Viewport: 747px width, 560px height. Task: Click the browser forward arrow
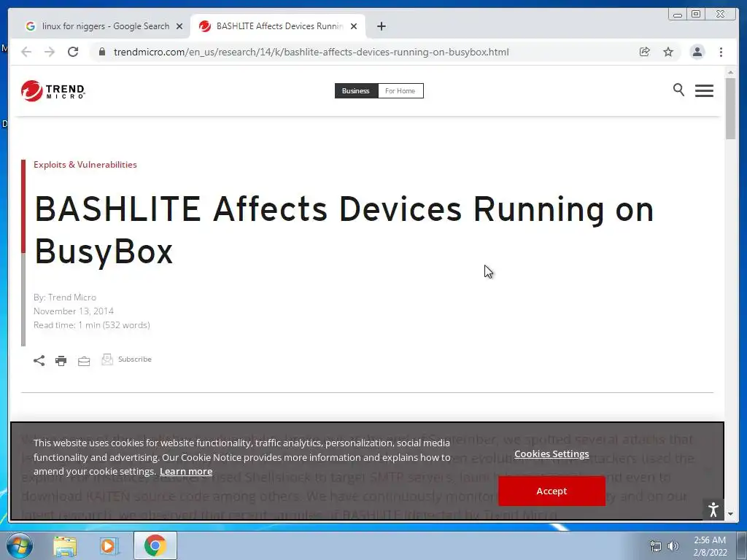coord(50,52)
